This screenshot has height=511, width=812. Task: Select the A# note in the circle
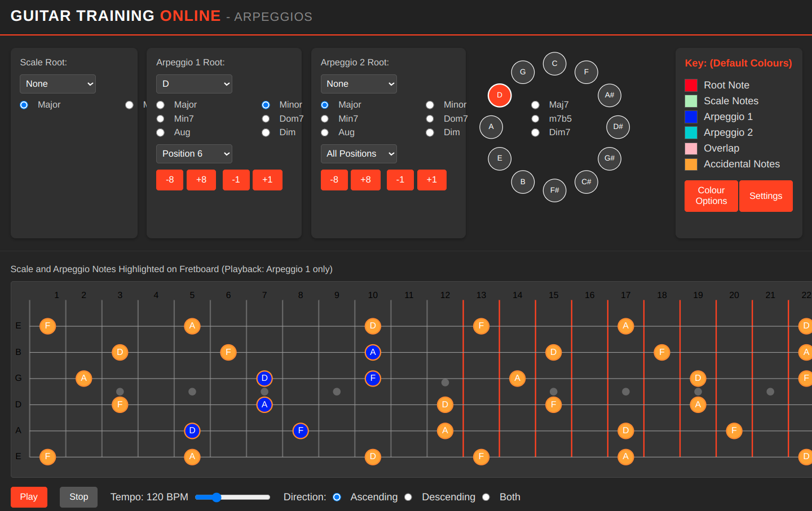pyautogui.click(x=610, y=96)
